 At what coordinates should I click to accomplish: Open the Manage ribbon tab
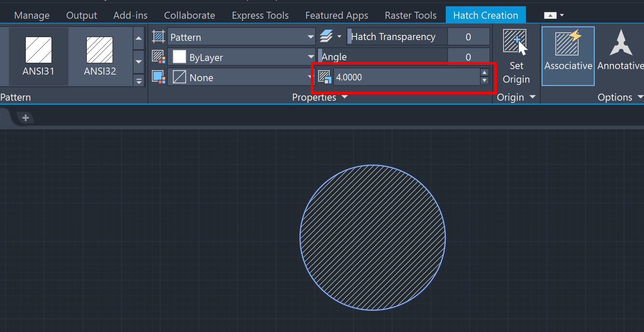[x=32, y=15]
